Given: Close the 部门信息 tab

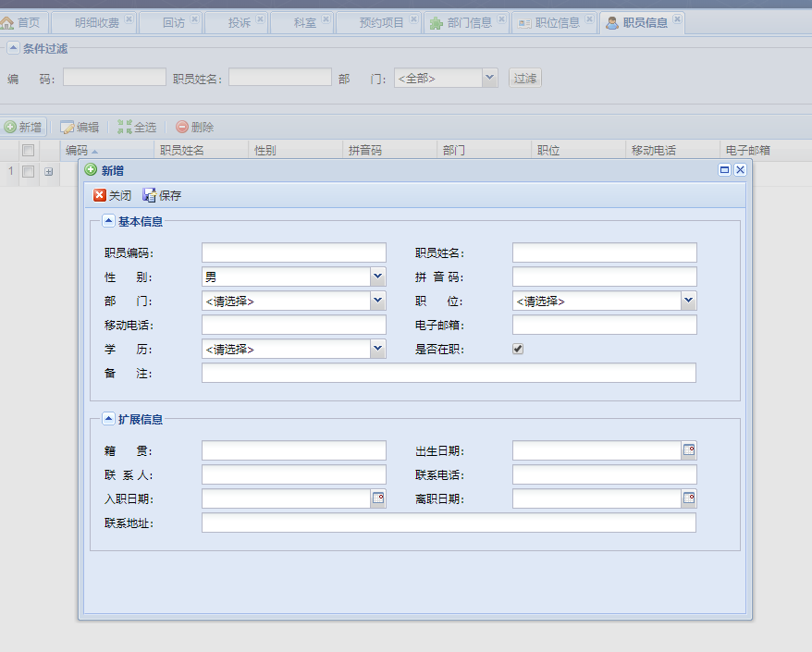Looking at the screenshot, I should (501, 19).
